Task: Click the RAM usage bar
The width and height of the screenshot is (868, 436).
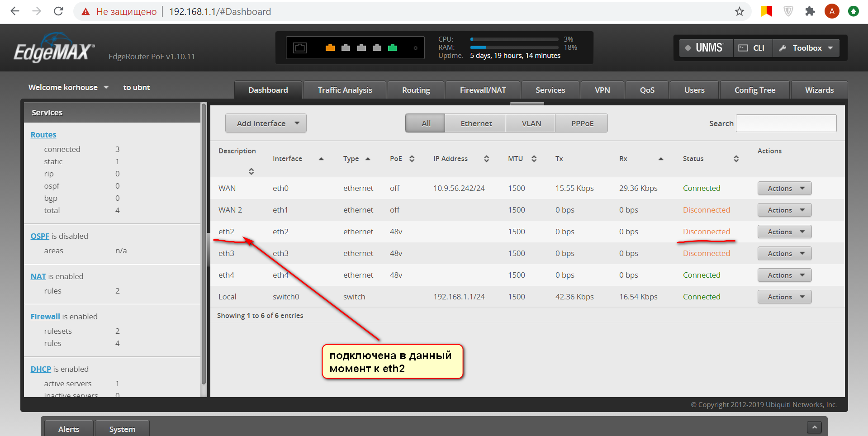Action: [x=514, y=47]
